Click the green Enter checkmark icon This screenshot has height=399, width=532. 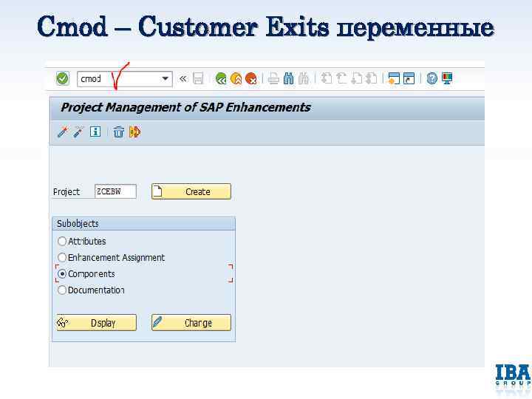point(63,79)
